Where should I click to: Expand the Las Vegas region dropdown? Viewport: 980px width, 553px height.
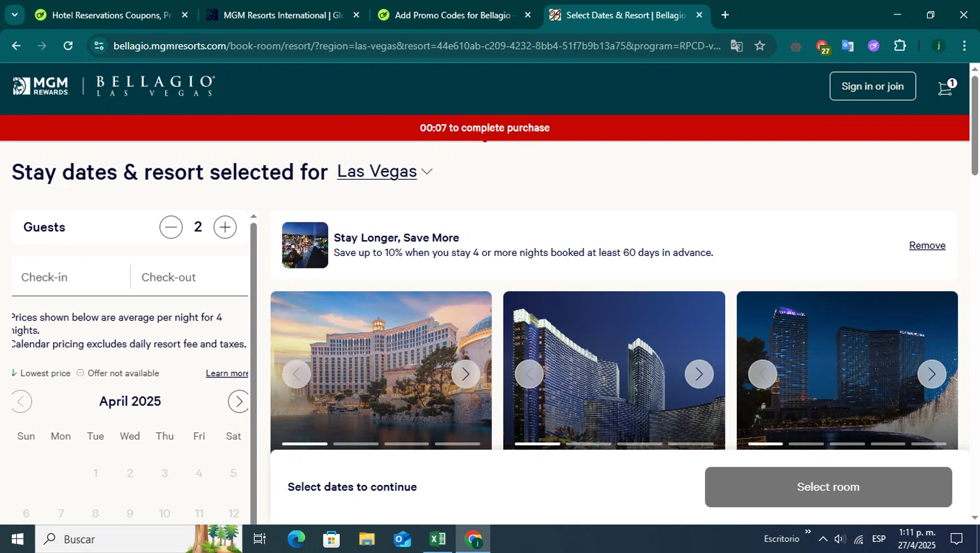[x=385, y=171]
